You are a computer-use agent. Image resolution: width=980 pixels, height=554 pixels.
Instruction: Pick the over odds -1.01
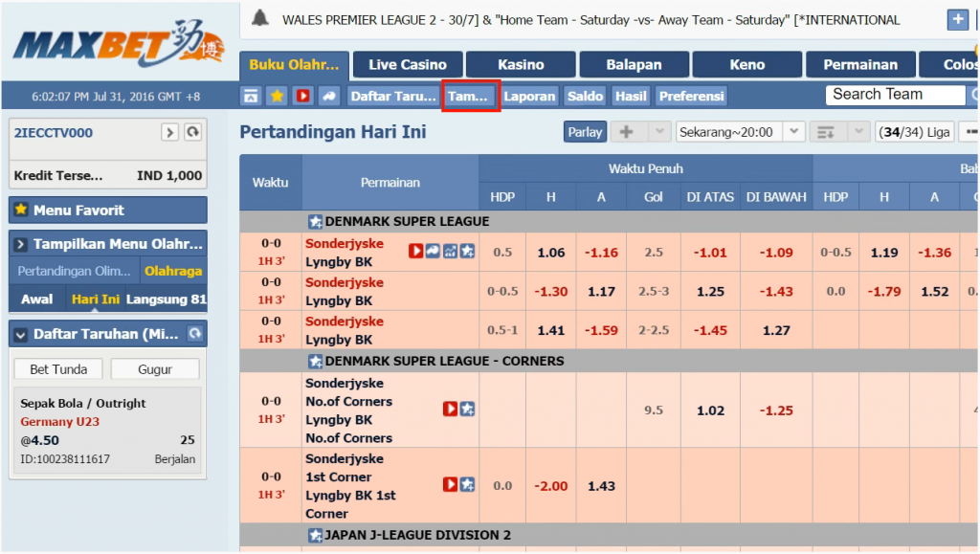point(710,253)
